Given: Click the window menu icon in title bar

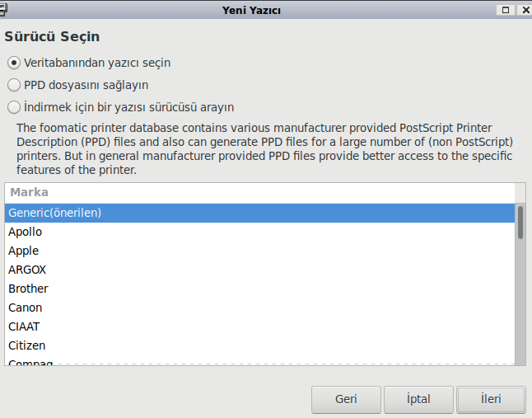Looking at the screenshot, I should 5,9.
